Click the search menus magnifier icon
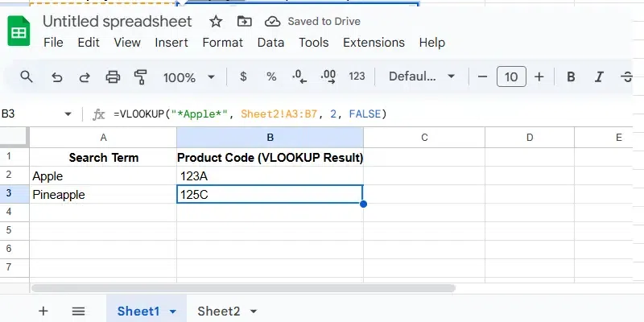This screenshot has height=322, width=644. pos(27,77)
